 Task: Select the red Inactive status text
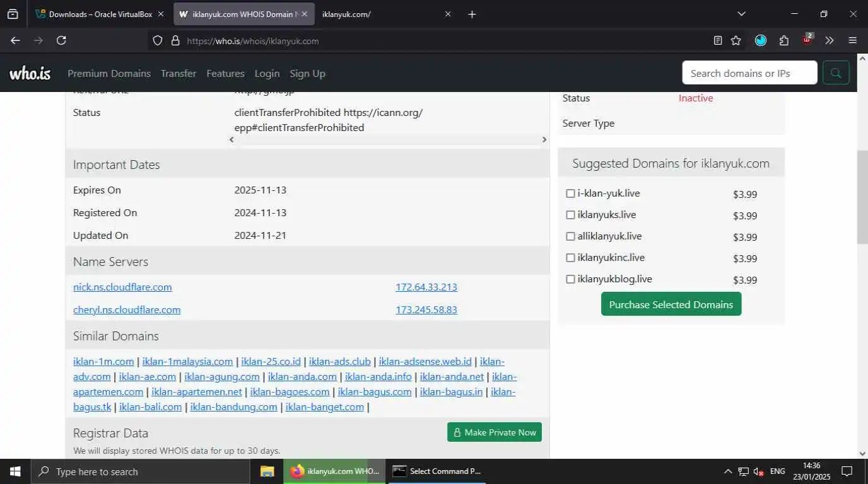click(696, 98)
